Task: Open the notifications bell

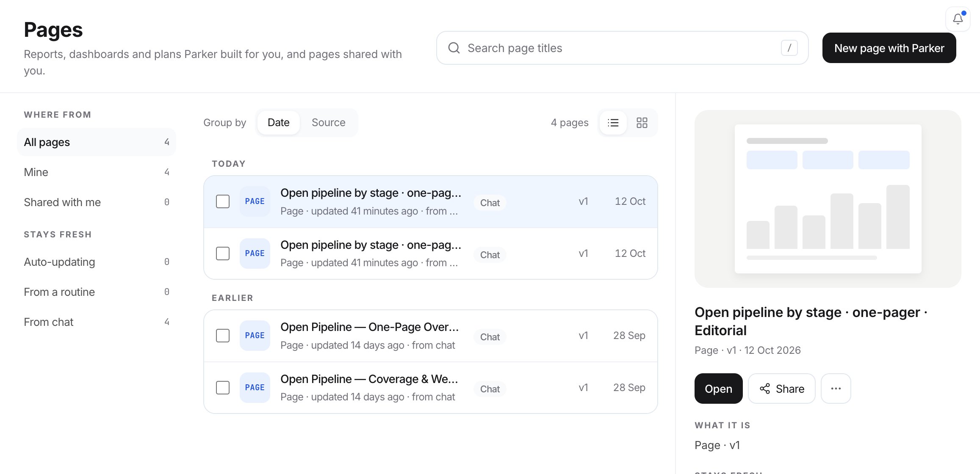Action: (958, 19)
